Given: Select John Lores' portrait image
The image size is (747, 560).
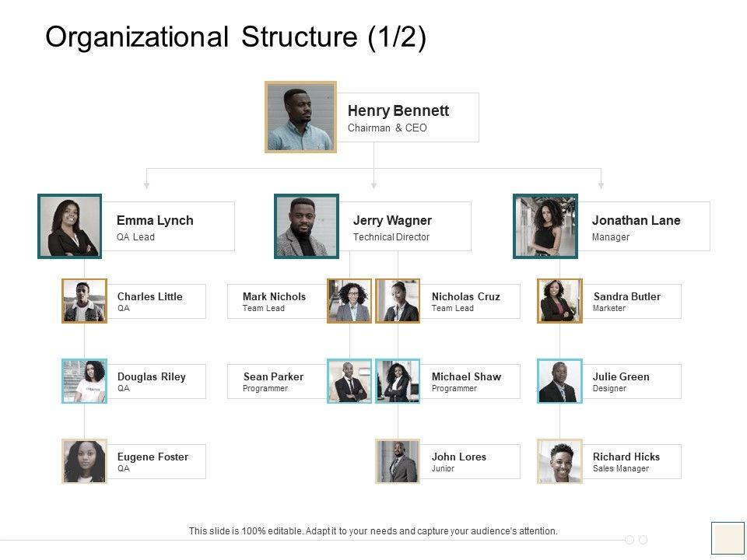Looking at the screenshot, I should (398, 461).
